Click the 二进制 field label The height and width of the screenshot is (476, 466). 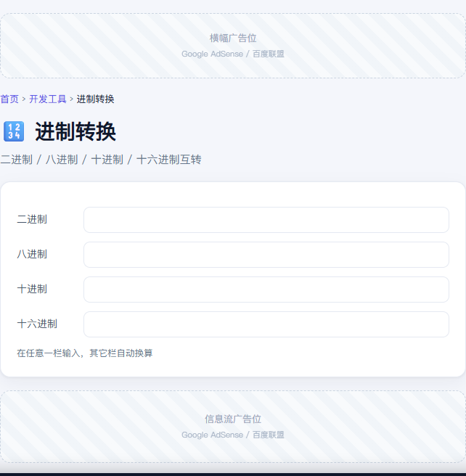point(32,219)
